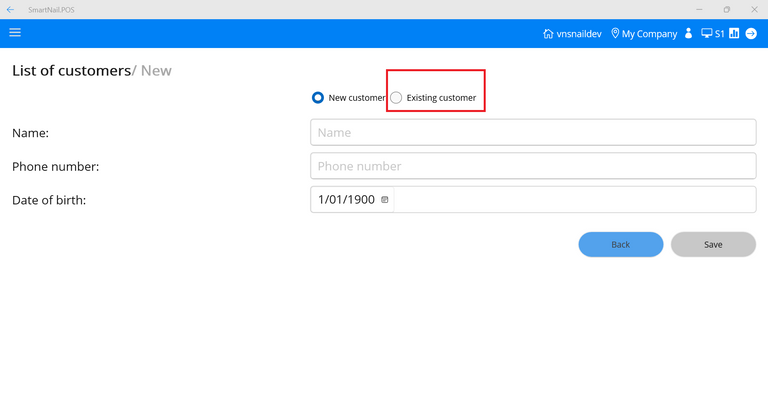
Task: Click the back arrow in title bar
Action: 10,10
